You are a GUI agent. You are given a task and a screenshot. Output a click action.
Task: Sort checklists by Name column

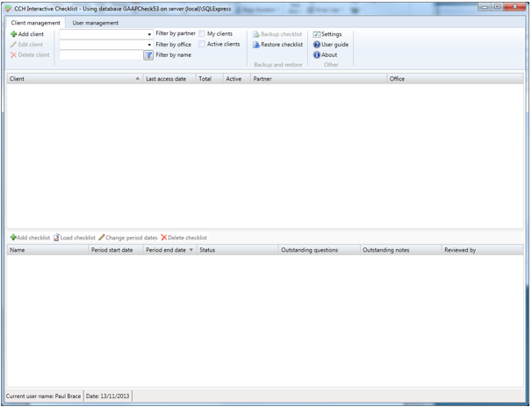pyautogui.click(x=47, y=250)
